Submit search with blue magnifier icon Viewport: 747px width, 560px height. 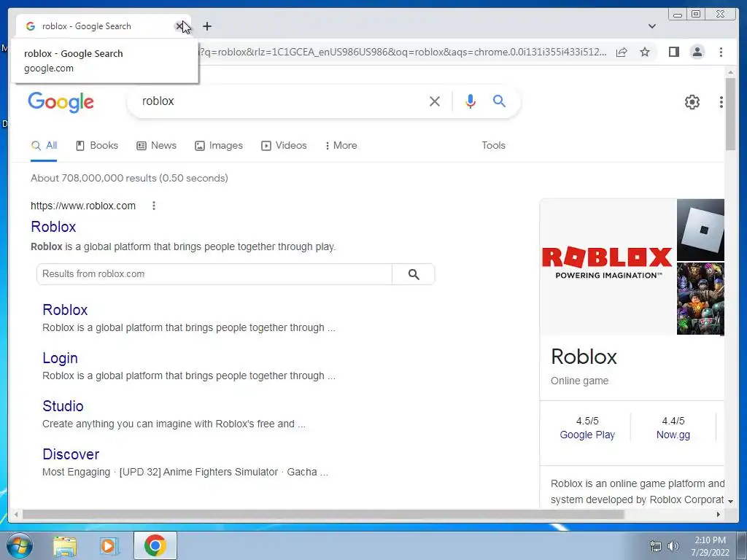point(499,101)
